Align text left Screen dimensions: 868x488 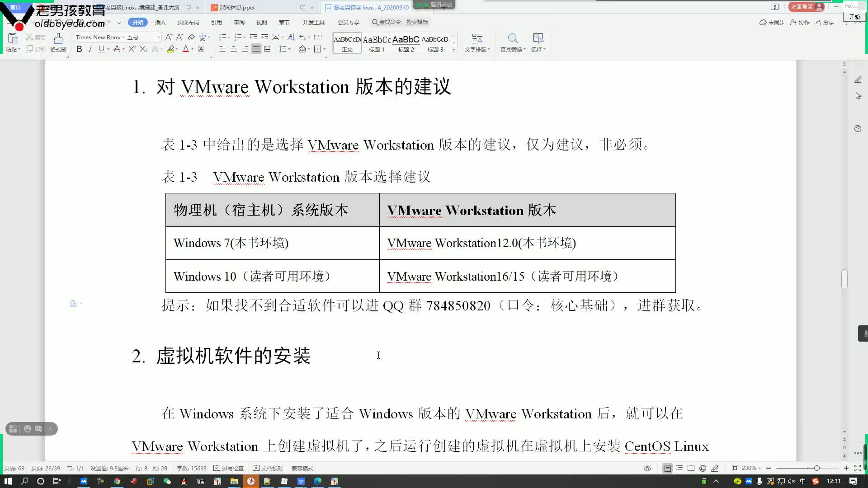pos(222,49)
